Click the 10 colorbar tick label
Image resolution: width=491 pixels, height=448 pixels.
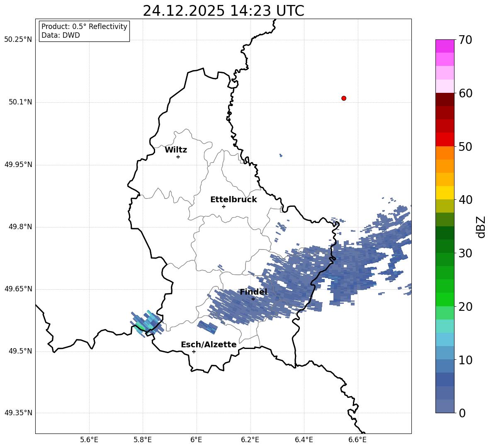[465, 360]
